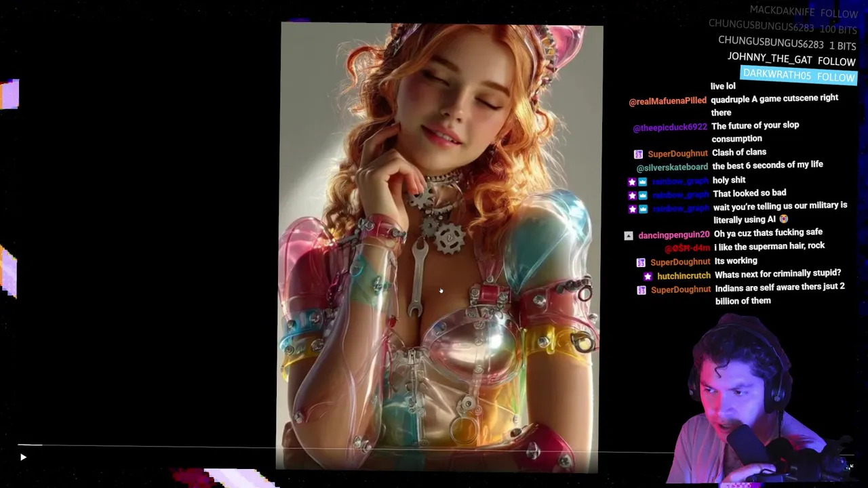
Task: Click crown badge on 'That looked so bad' row
Action: point(643,195)
